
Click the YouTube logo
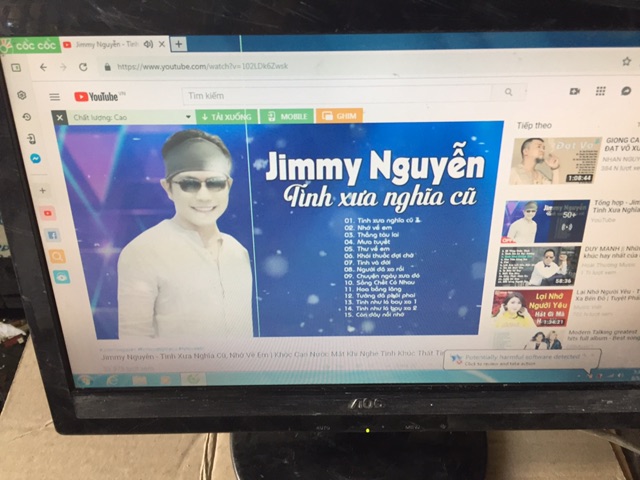97,97
